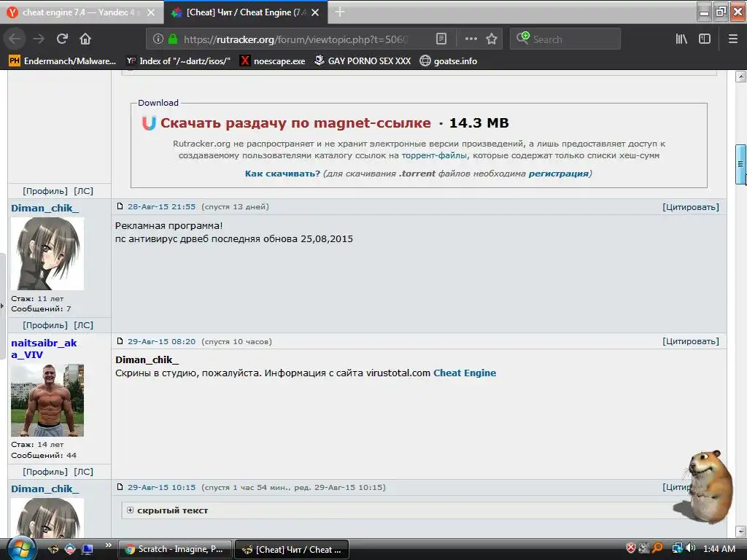Open a new browser tab
The height and width of the screenshot is (560, 747).
point(340,12)
